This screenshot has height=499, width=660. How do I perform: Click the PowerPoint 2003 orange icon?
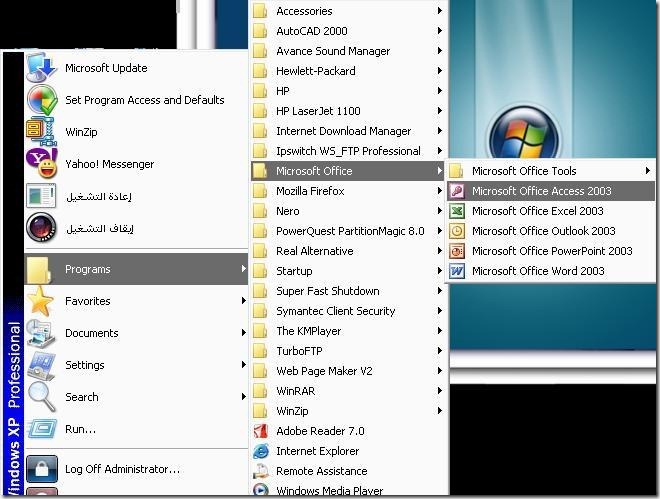[457, 251]
